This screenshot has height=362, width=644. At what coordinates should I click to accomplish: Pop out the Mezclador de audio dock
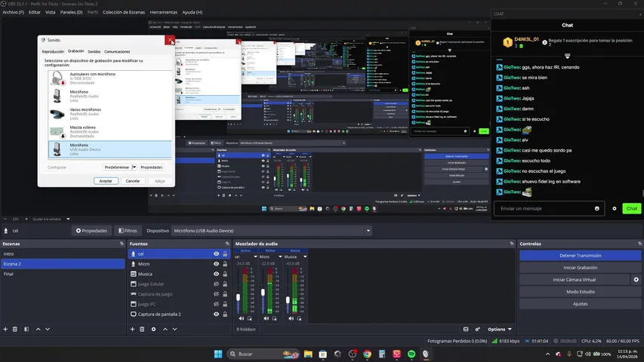(x=511, y=244)
